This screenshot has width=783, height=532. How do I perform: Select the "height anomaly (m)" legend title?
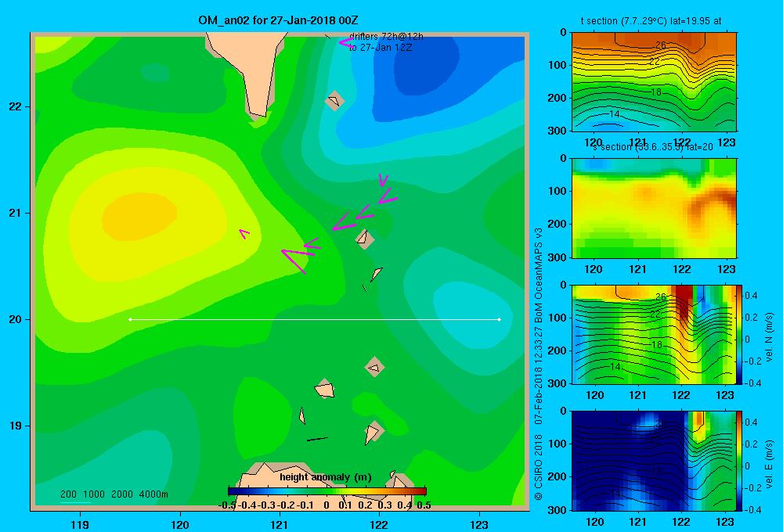325,477
